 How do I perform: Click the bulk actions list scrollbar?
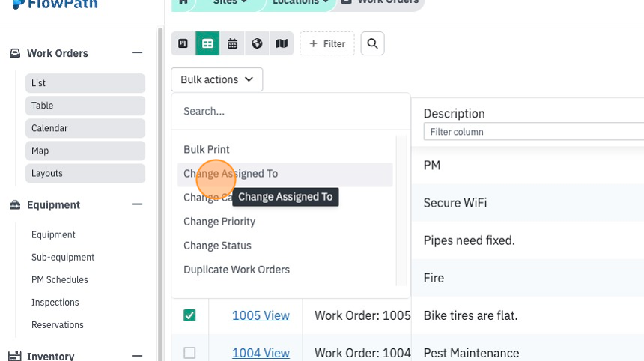401,210
